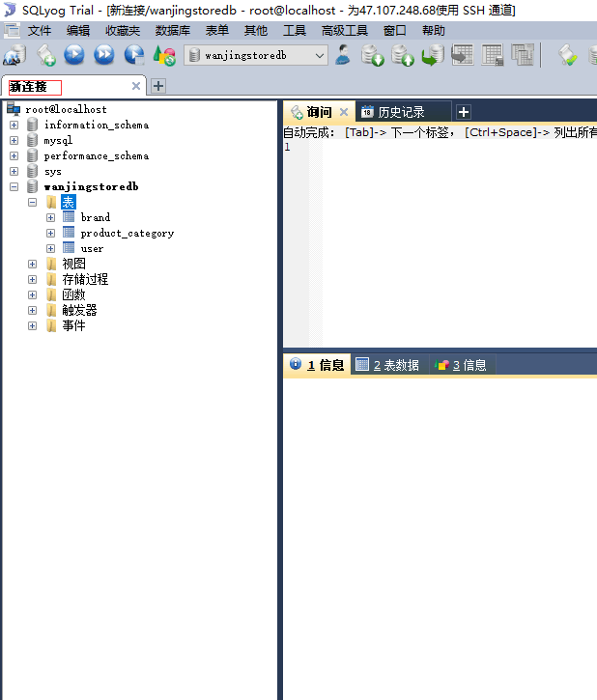Collapse the wanjingstoredb database node

(x=14, y=186)
